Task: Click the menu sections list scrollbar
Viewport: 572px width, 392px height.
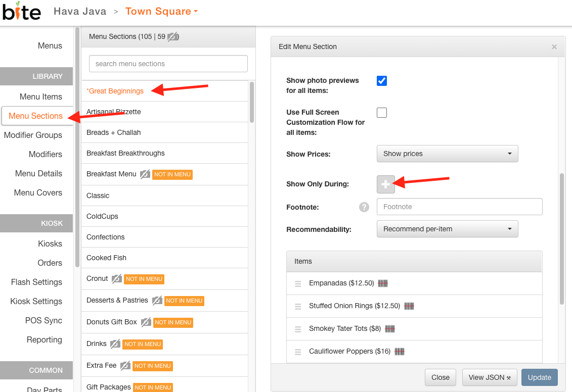Action: coord(252,103)
